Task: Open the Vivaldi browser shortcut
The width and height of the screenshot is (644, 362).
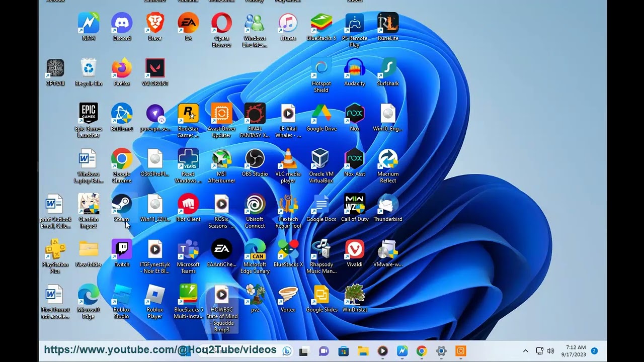Action: (354, 253)
